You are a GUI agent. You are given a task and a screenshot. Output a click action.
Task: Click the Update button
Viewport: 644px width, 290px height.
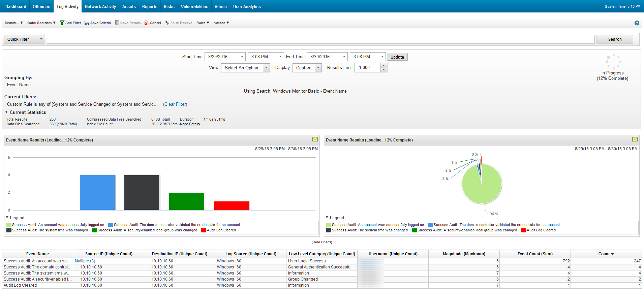click(x=397, y=57)
